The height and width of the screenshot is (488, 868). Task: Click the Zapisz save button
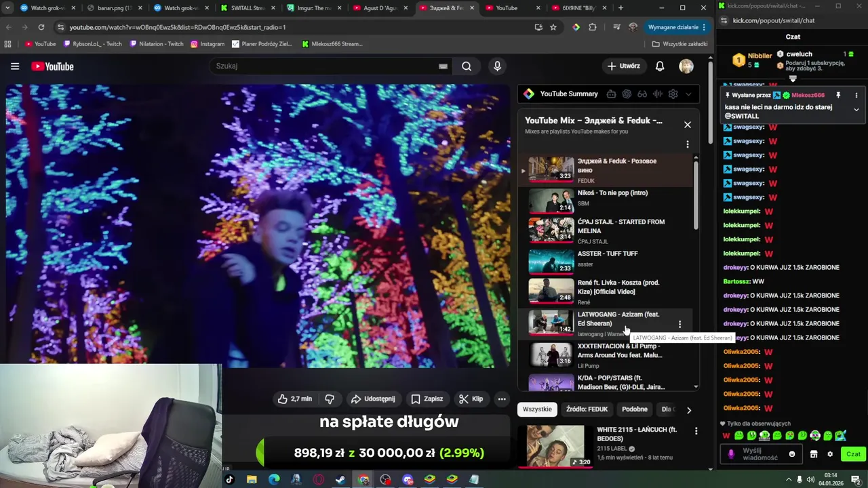coord(427,399)
